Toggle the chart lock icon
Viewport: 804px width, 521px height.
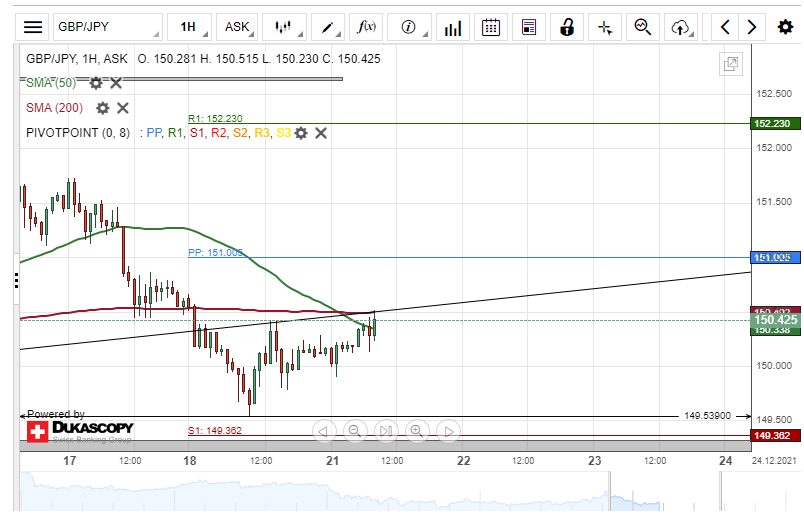pos(567,27)
